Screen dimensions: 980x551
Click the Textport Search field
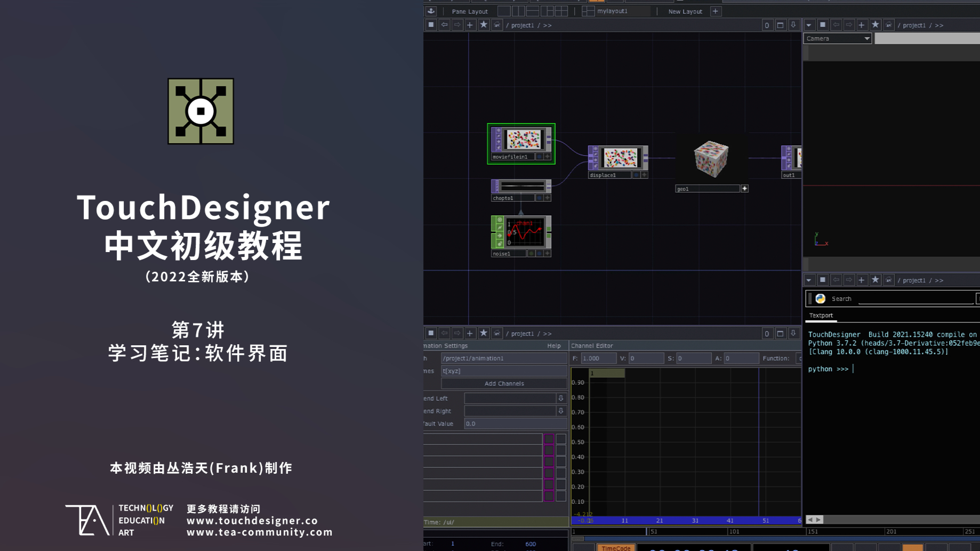point(916,298)
